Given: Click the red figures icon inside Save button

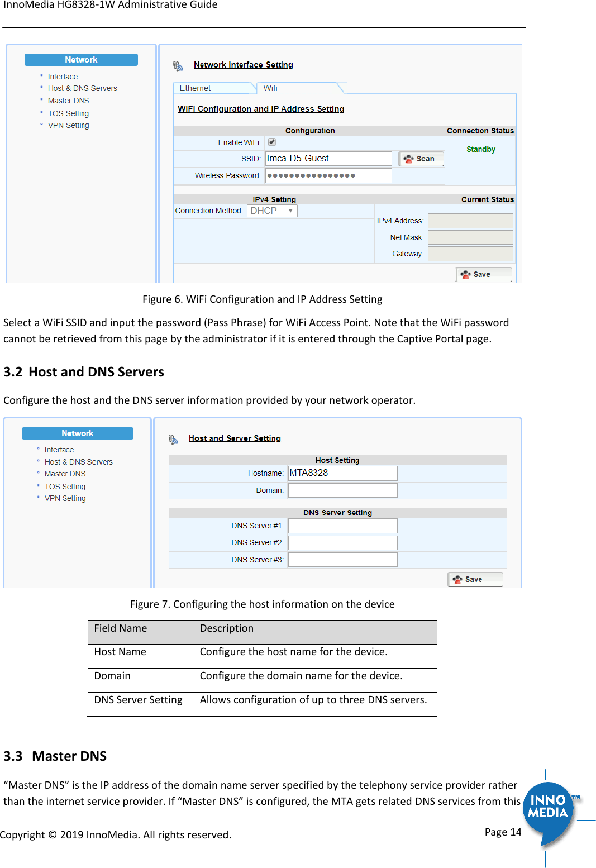Looking at the screenshot, I should pyautogui.click(x=465, y=274).
